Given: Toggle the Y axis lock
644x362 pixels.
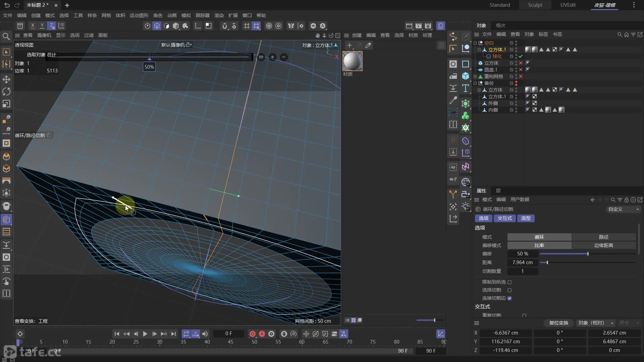Looking at the screenshot, I should coord(42,26).
